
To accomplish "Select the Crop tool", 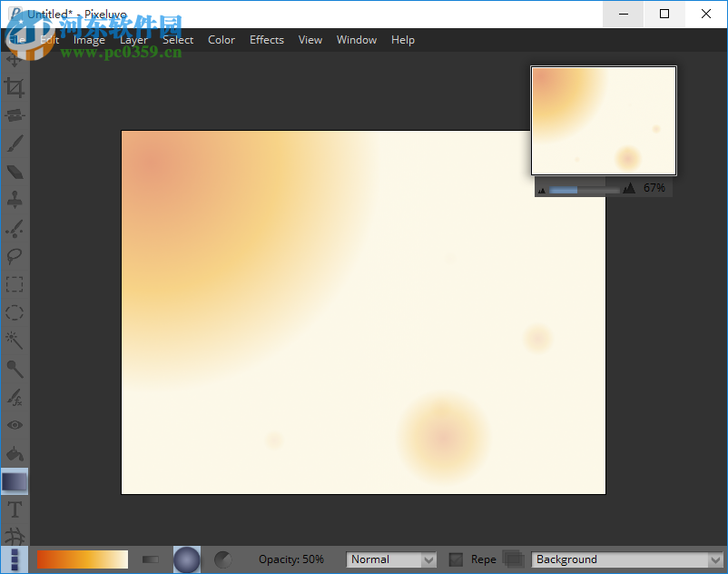I will tap(15, 87).
